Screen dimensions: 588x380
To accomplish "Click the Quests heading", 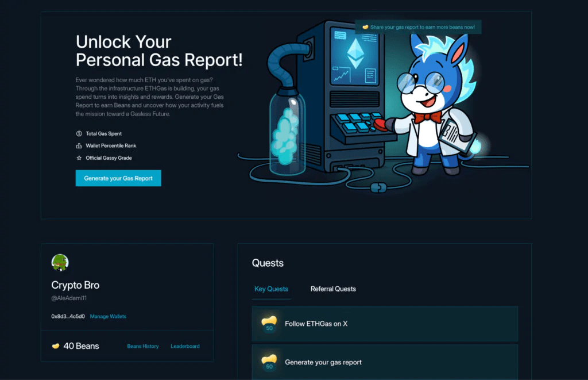I will click(268, 263).
